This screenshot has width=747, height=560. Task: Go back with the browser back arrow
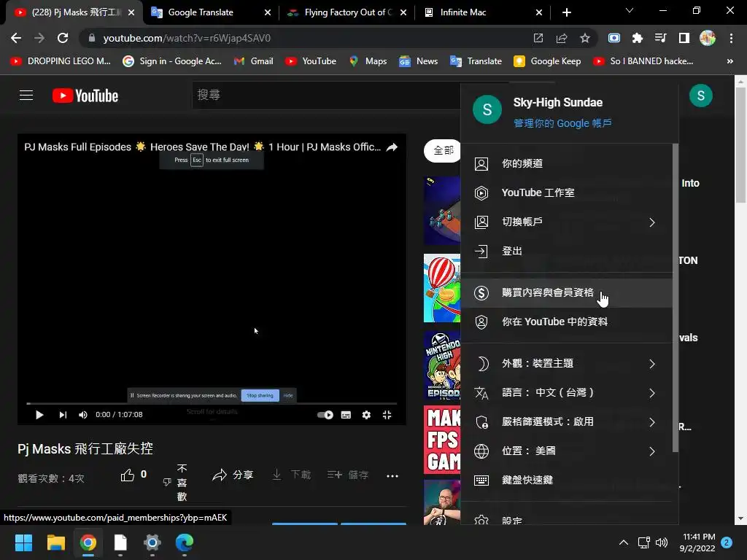[x=16, y=38]
